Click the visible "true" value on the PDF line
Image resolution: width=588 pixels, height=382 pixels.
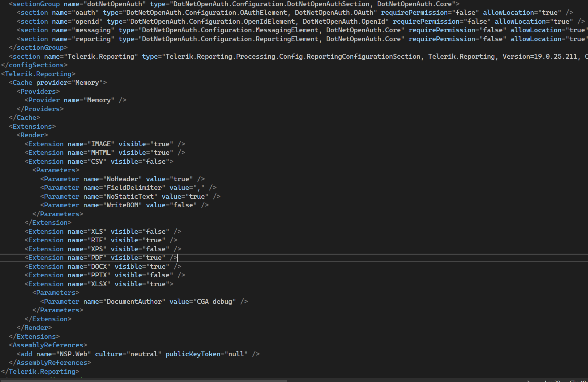point(154,257)
